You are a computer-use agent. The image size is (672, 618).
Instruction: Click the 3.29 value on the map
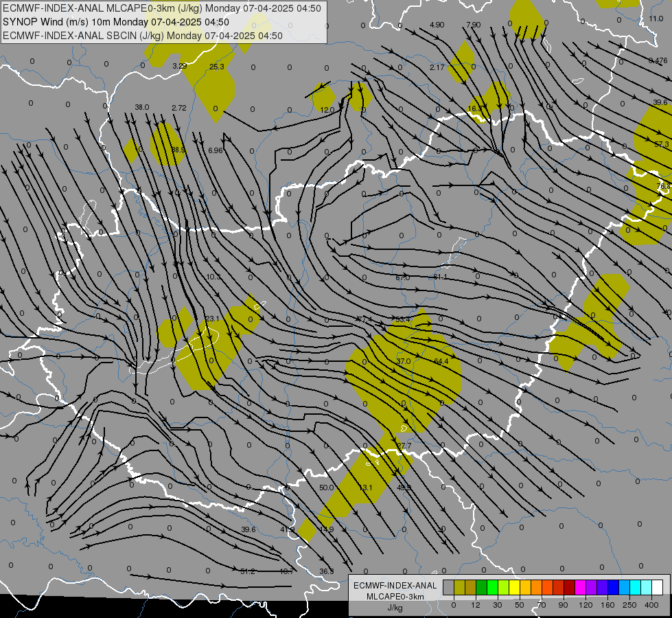pos(180,66)
